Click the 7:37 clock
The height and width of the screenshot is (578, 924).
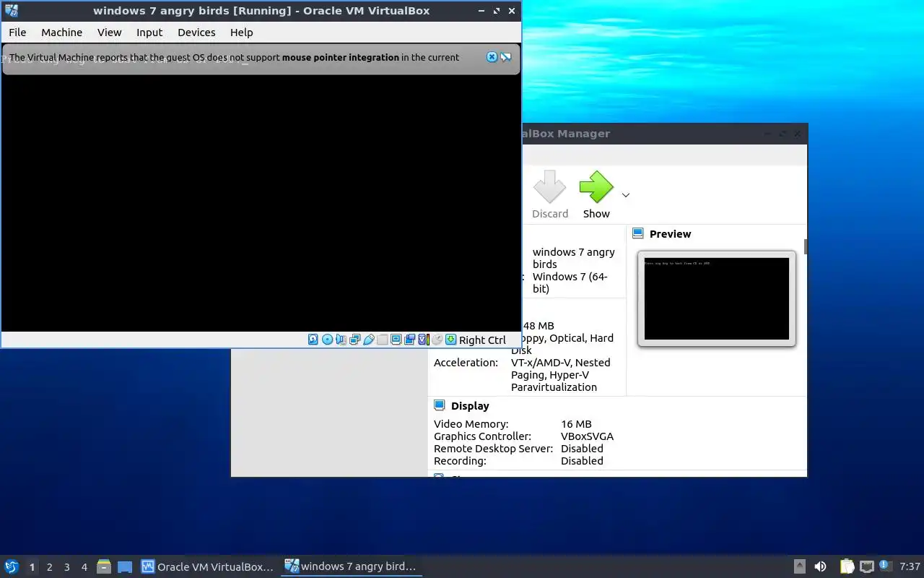(x=910, y=567)
